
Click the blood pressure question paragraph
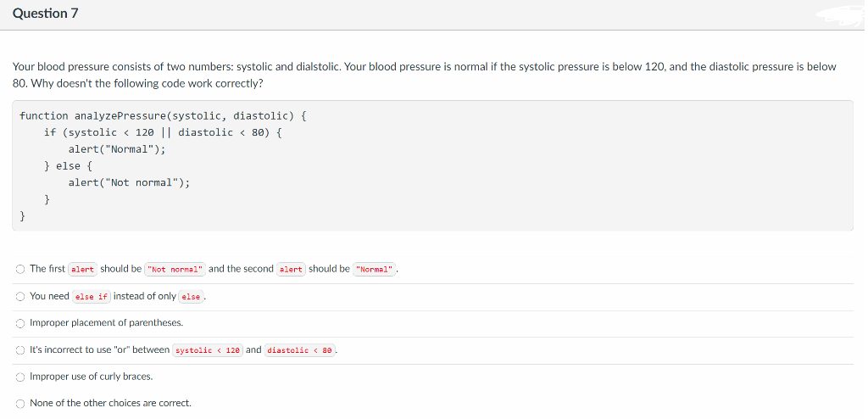424,75
